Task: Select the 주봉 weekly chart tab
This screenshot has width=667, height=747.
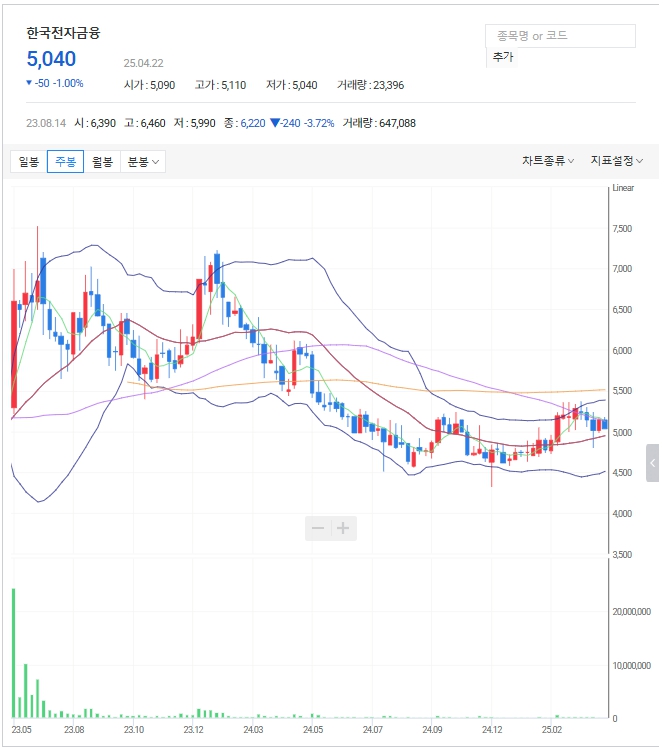Action: point(65,162)
